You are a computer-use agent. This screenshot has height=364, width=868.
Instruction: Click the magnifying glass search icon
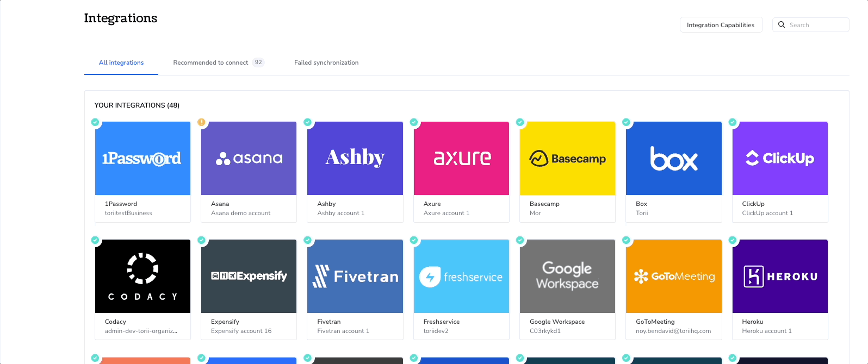click(782, 24)
